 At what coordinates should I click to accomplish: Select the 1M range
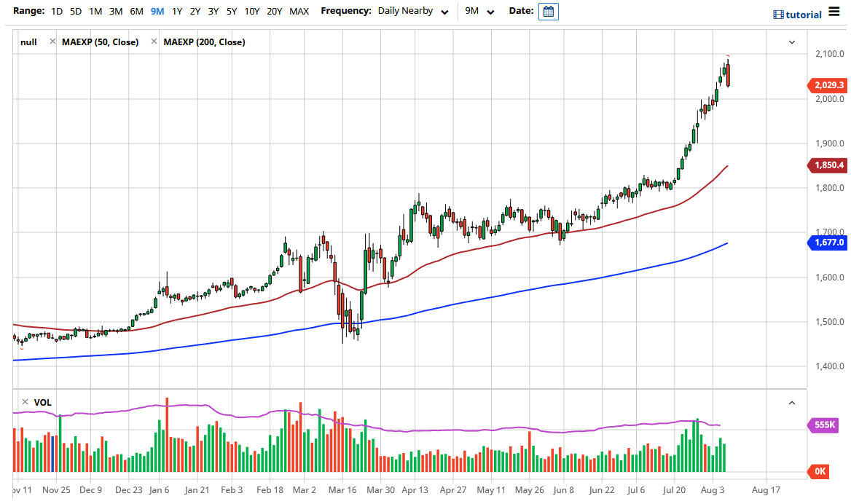pyautogui.click(x=95, y=12)
